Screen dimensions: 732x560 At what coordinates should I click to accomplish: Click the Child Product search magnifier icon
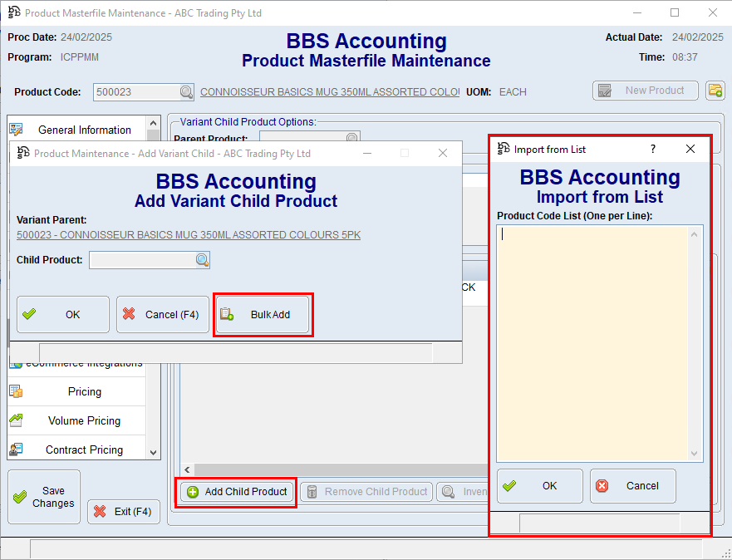pos(202,261)
